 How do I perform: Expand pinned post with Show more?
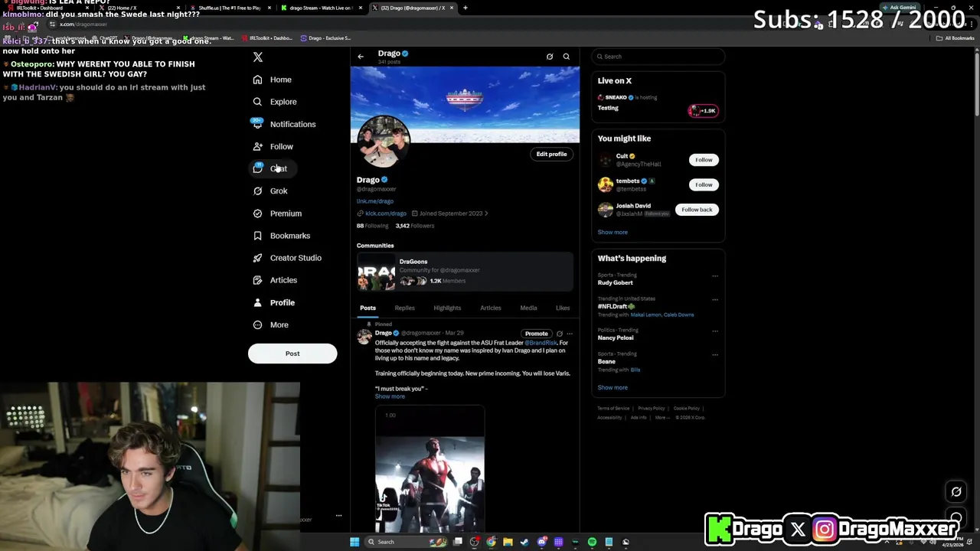coord(390,396)
